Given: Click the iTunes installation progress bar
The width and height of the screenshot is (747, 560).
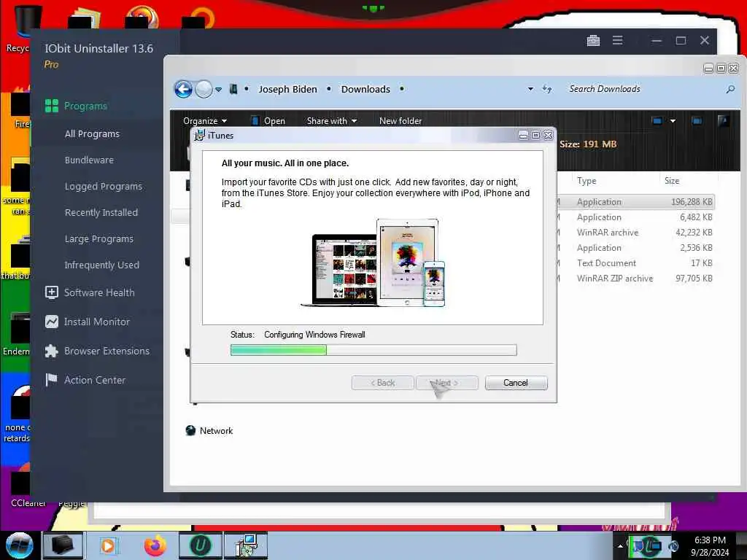Looking at the screenshot, I should pyautogui.click(x=373, y=351).
